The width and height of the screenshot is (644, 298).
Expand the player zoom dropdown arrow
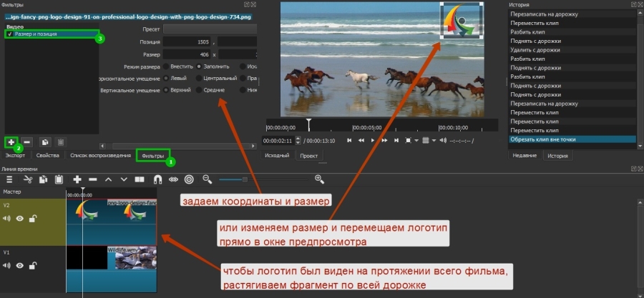pos(416,140)
